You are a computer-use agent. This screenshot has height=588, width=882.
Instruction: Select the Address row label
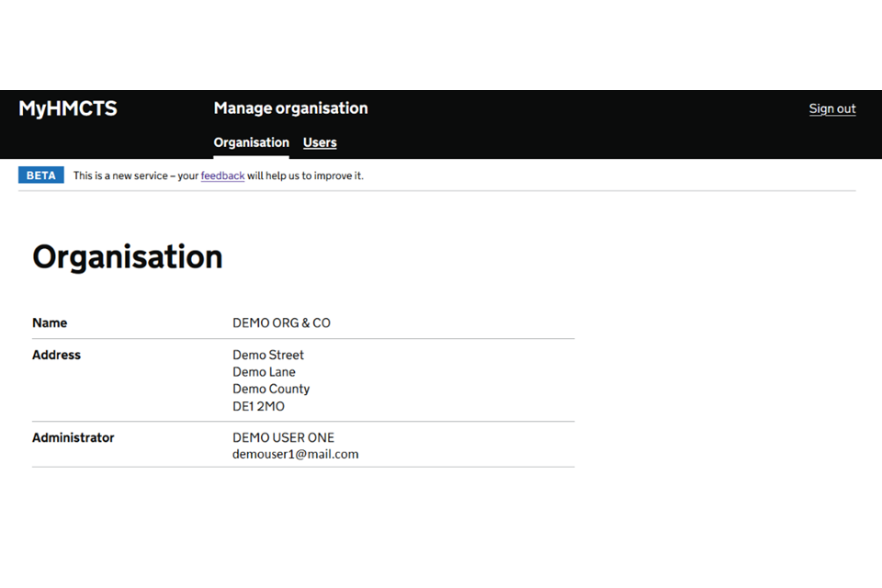(56, 356)
